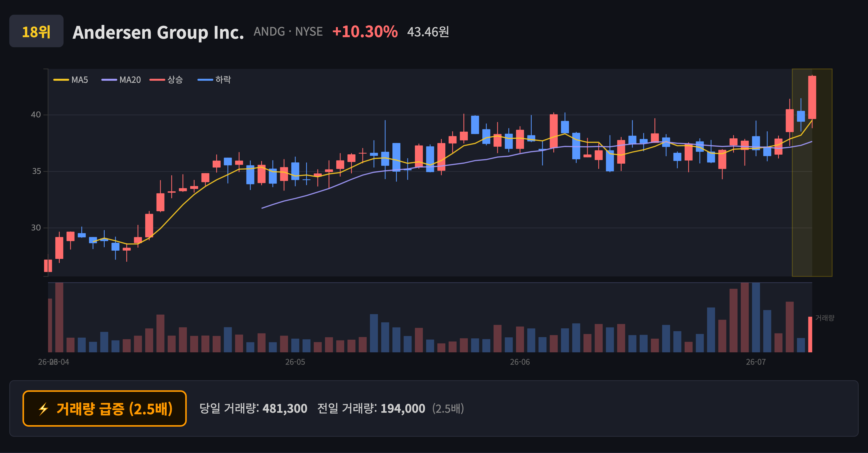Click the red 상승 legend line swatch
This screenshot has height=453, width=868.
click(157, 80)
